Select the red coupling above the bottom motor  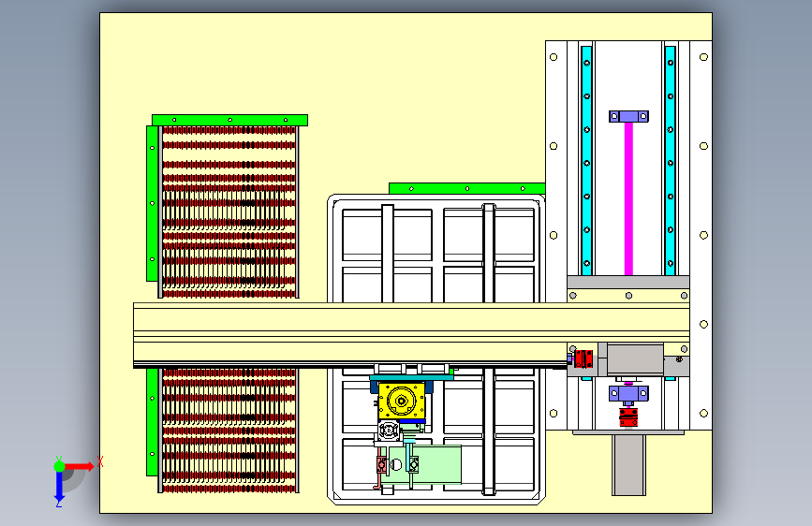(628, 417)
